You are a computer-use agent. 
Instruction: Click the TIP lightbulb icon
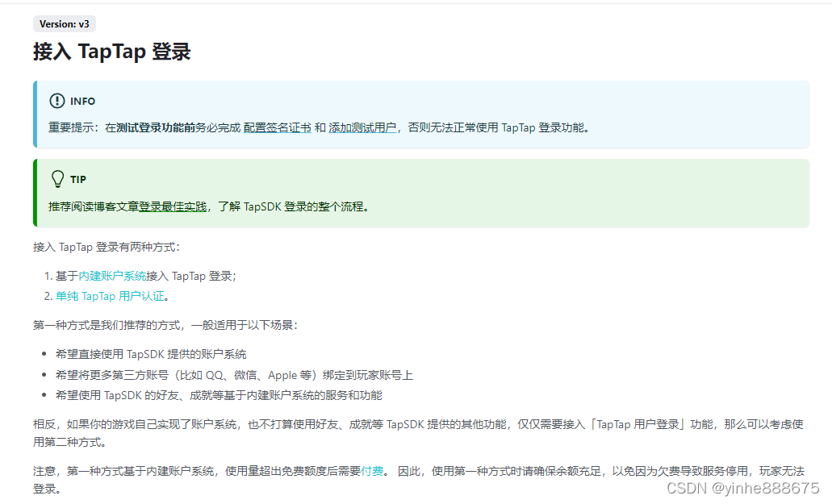pos(56,178)
